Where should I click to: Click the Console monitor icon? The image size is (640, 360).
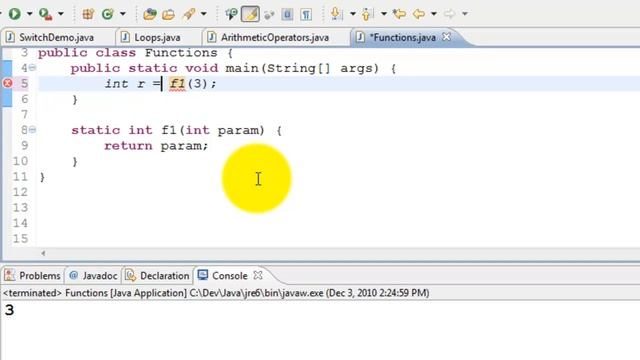[x=203, y=275]
